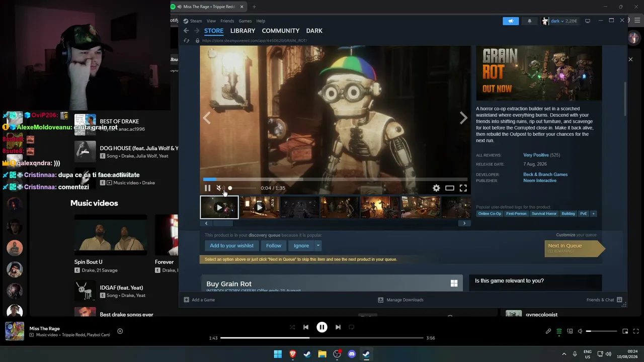Select the Online Co-Op tag
The width and height of the screenshot is (644, 362).
(x=490, y=214)
